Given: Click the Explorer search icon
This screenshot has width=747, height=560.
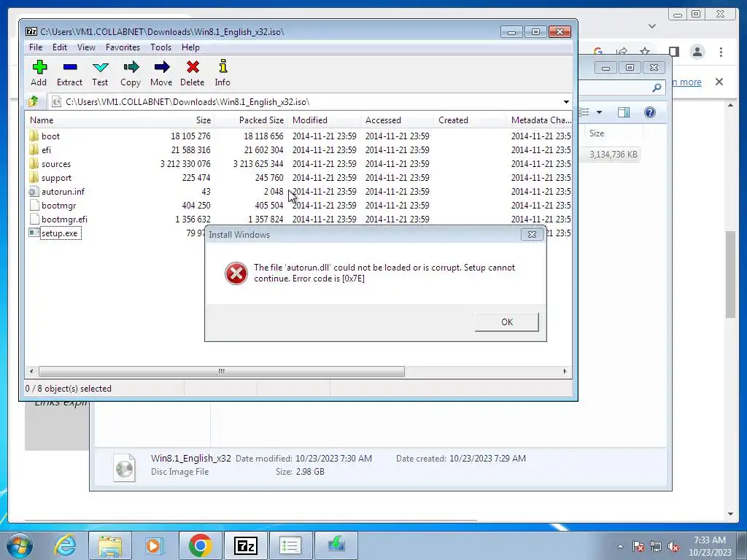Looking at the screenshot, I should 657,87.
